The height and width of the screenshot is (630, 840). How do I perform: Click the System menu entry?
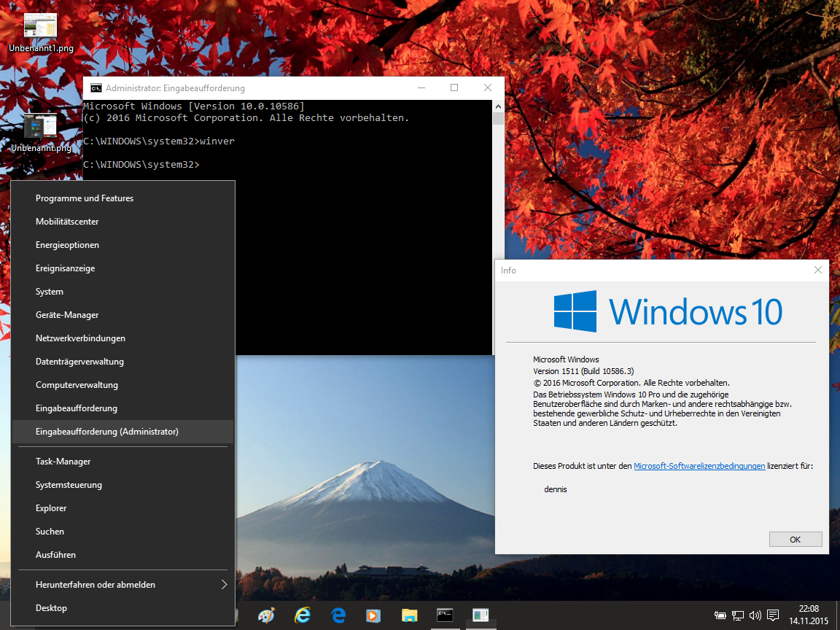122,292
